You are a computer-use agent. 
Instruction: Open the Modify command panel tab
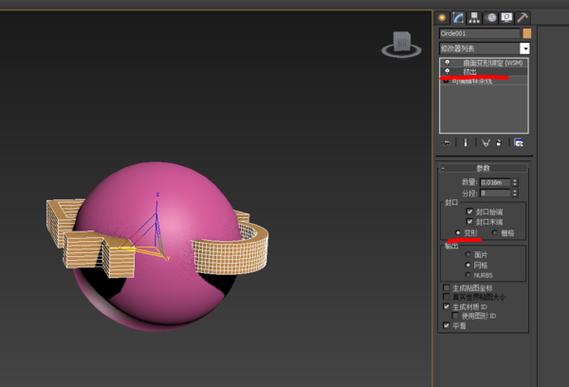458,18
